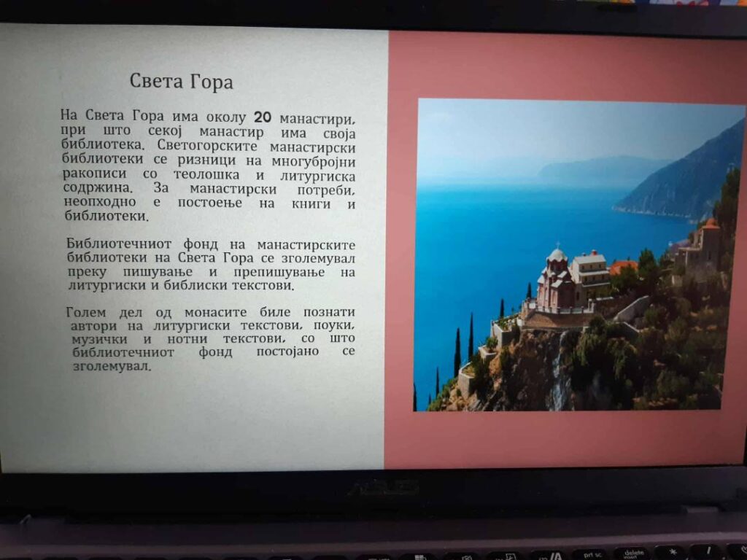This screenshot has height=560, width=747.
Task: Click the slide title "Света Гора"
Action: coord(181,81)
